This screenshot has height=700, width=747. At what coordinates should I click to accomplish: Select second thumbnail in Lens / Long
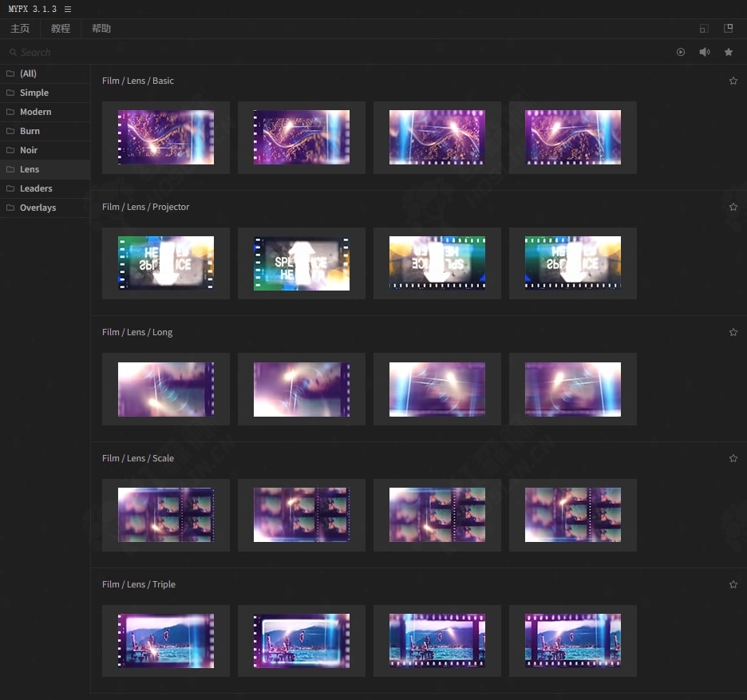[302, 389]
